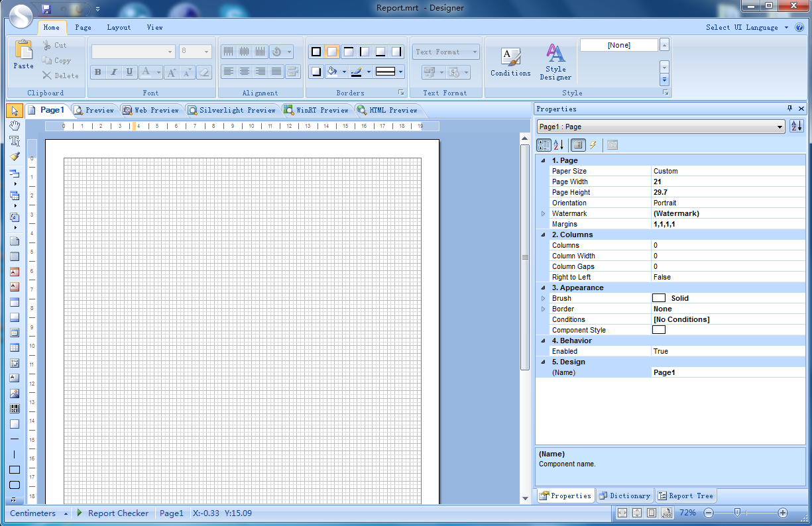Select the style copy paintbrush tool

(x=15, y=156)
